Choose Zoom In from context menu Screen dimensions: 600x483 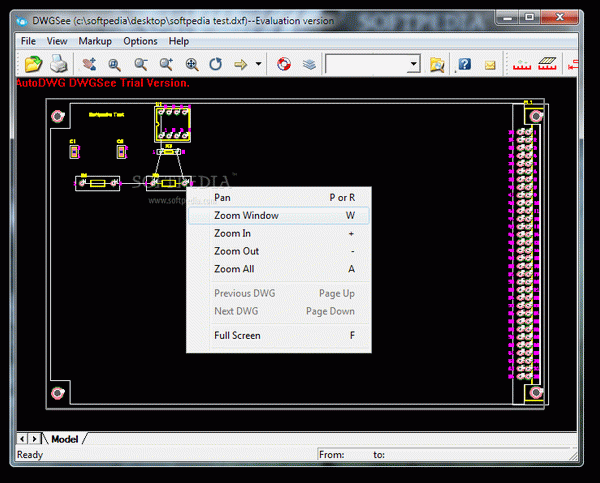pyautogui.click(x=279, y=233)
